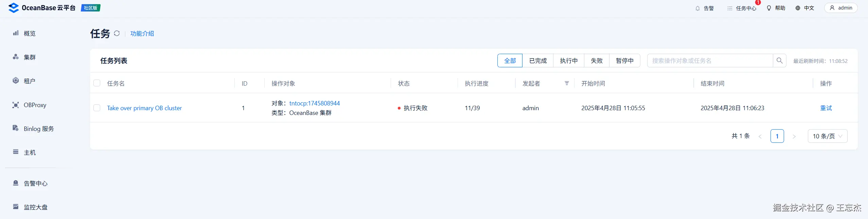Open the 告警中心 alarm center sidebar icon
Viewport: 868px width, 219px height.
[x=16, y=183]
